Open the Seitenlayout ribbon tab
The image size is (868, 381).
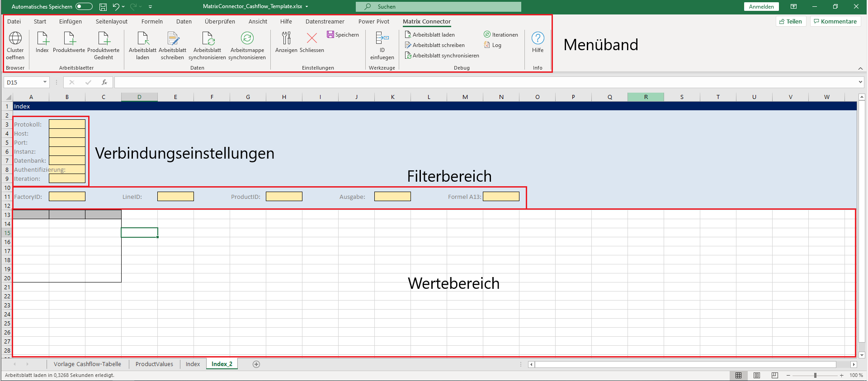click(111, 22)
